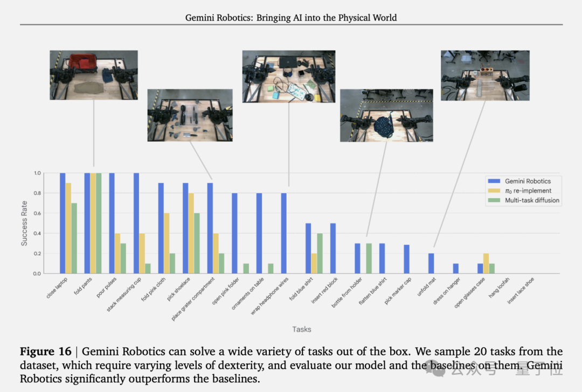
Task: Click the "Success Rate" y-axis title
Action: [x=24, y=223]
